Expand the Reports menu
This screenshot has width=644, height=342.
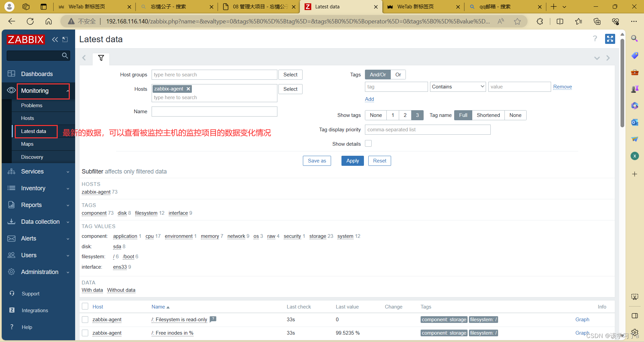(39, 205)
